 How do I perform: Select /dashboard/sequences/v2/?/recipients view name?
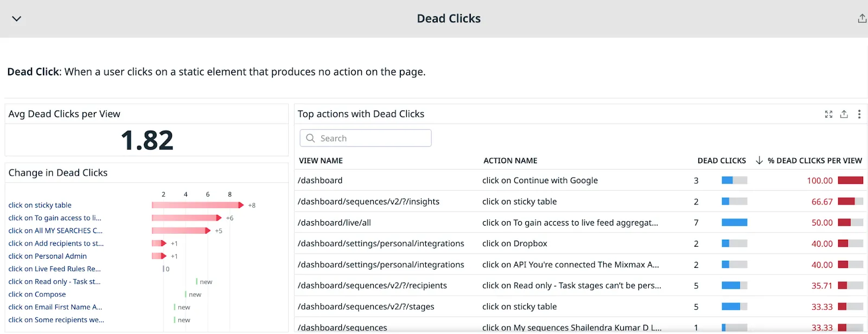[372, 286]
